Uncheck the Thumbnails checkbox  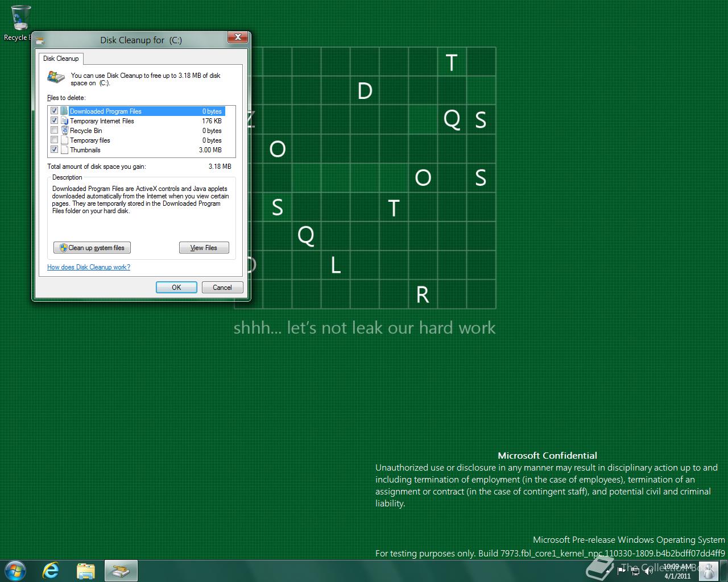(55, 149)
